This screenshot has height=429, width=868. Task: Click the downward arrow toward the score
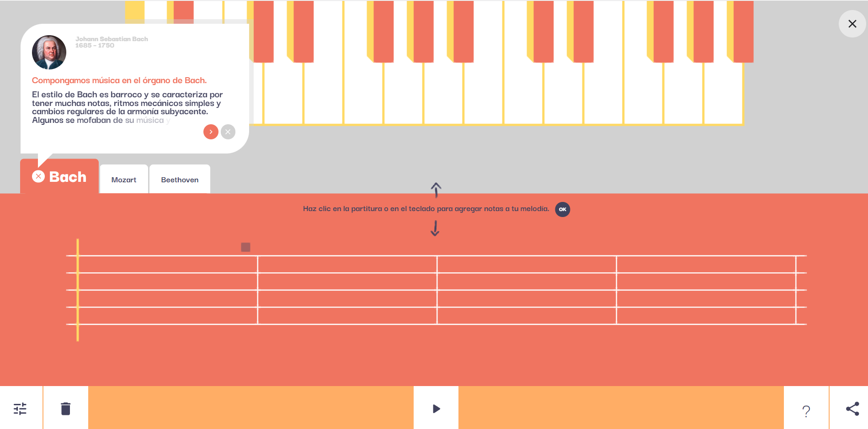tap(435, 228)
